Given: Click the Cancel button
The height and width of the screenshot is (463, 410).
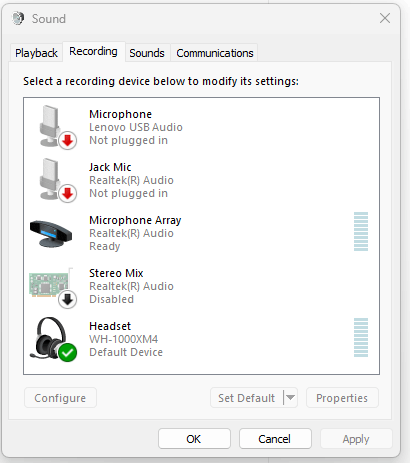Looking at the screenshot, I should tap(275, 439).
